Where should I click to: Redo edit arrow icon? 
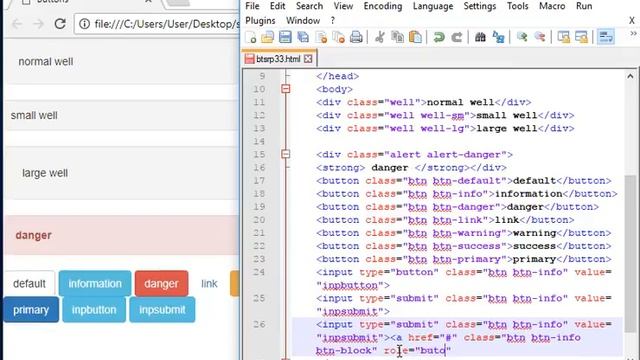point(457,38)
